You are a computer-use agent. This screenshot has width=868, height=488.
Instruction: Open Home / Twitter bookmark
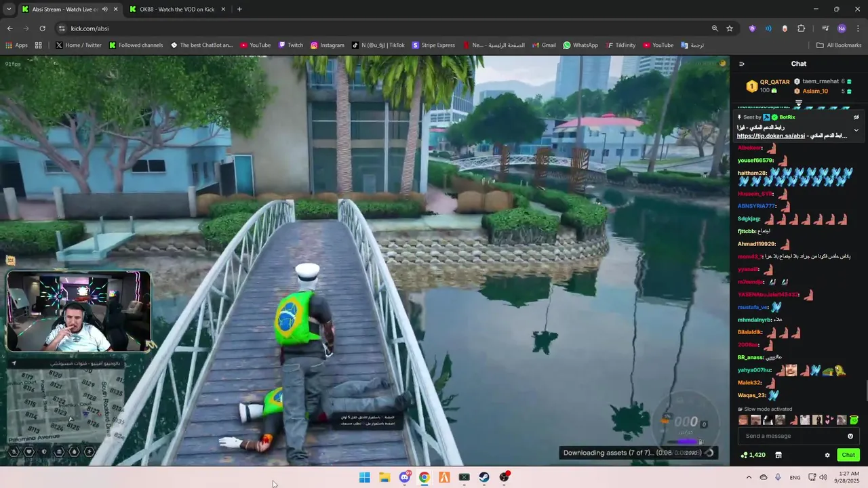coord(79,45)
